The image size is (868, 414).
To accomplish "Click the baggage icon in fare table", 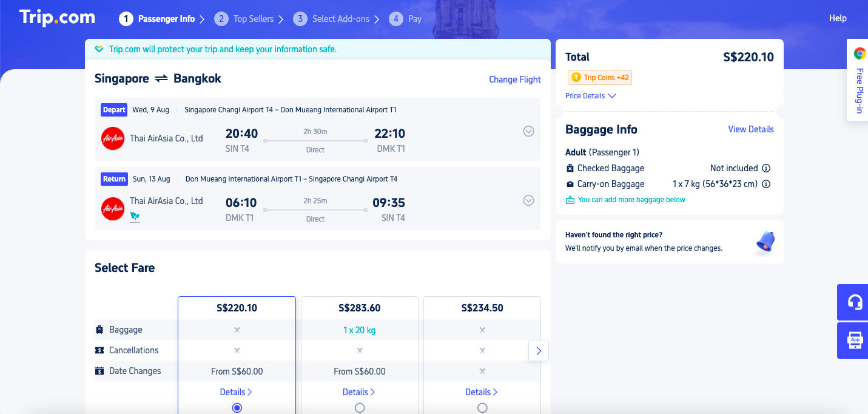I will [99, 330].
